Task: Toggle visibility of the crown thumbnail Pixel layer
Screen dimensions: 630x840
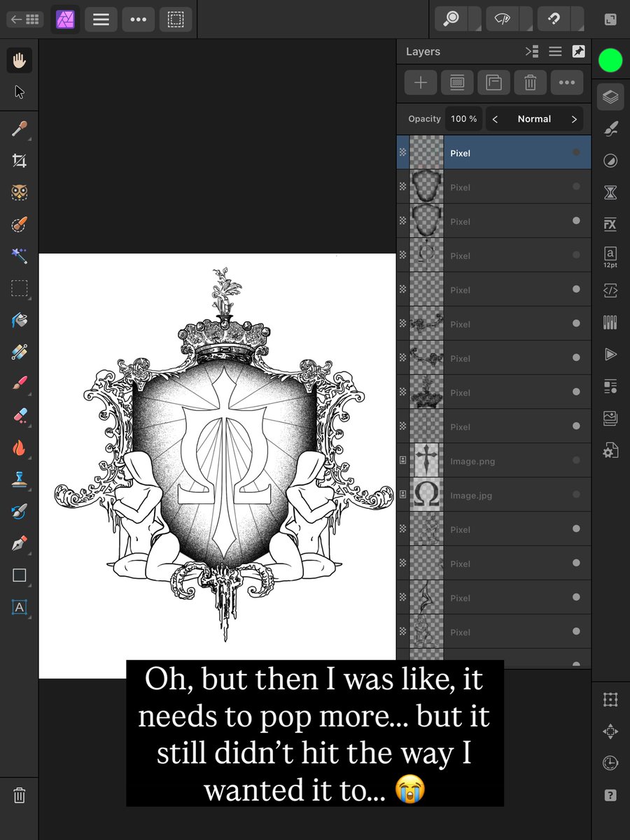Action: 576,392
